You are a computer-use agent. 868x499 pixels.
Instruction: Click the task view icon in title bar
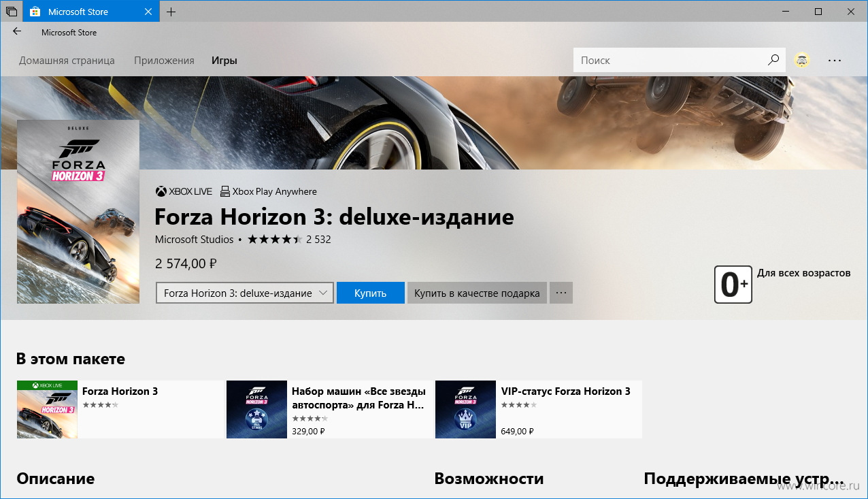pos(11,12)
